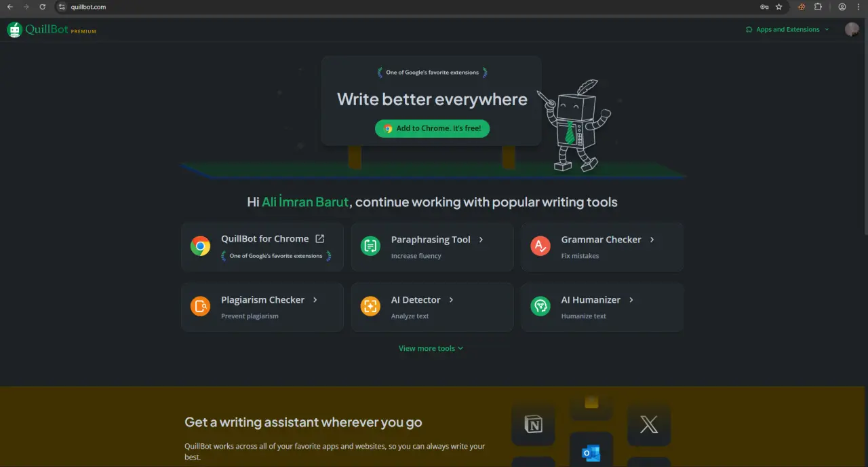
Task: Click the browser forward arrow
Action: (26, 7)
